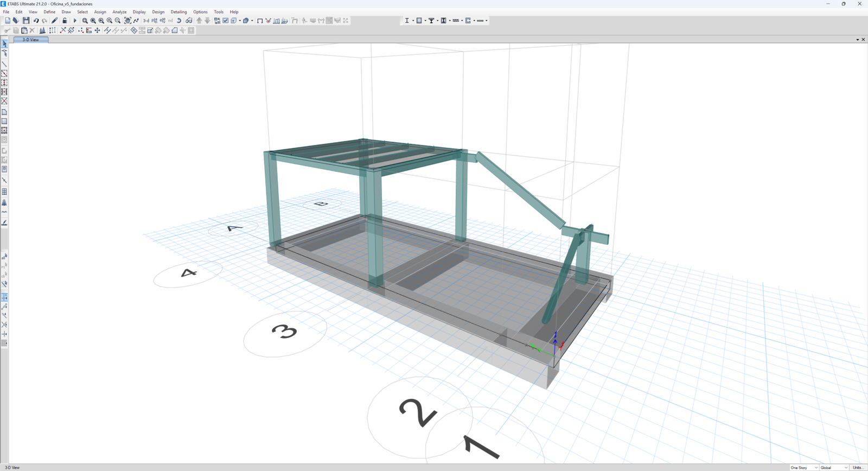Select the Draw Line tool in sidebar
The image size is (868, 471).
[4, 64]
